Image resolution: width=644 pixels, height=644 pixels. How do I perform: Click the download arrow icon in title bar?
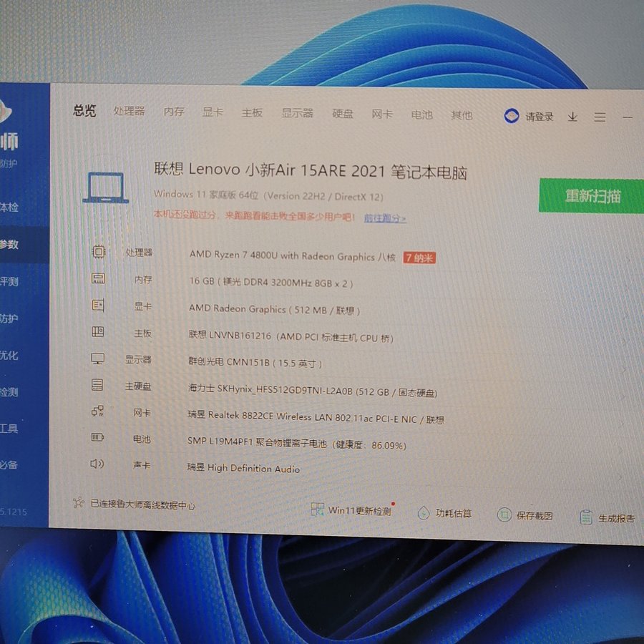[572, 117]
